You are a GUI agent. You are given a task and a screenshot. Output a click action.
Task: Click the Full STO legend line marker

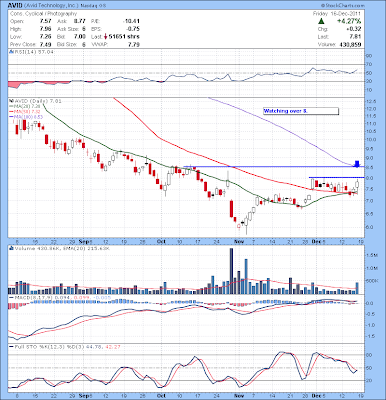point(12,347)
